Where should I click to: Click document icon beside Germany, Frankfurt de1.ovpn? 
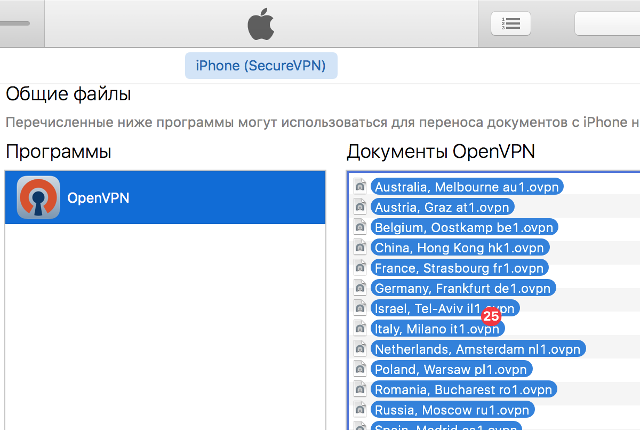point(360,287)
